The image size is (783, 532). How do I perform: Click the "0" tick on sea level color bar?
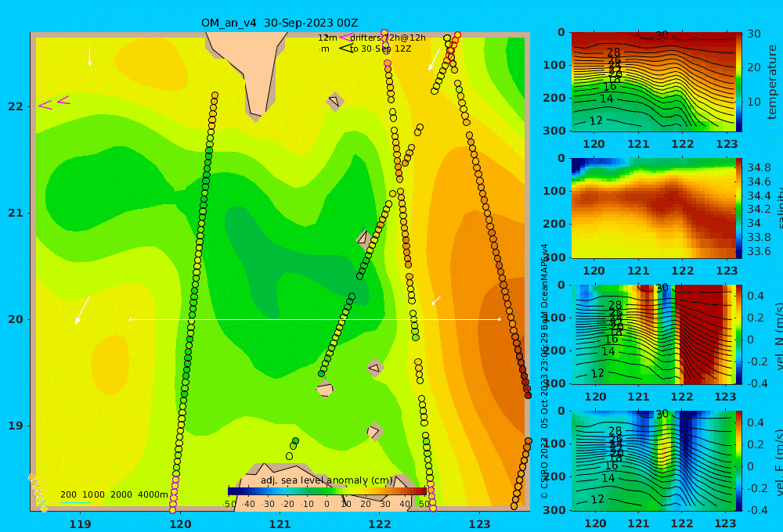[x=327, y=504]
